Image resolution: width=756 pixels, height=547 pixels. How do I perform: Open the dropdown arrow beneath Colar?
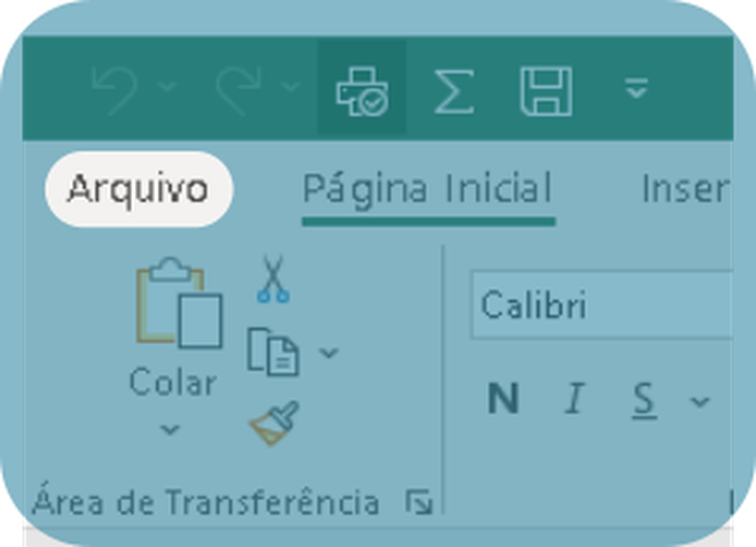click(x=170, y=429)
